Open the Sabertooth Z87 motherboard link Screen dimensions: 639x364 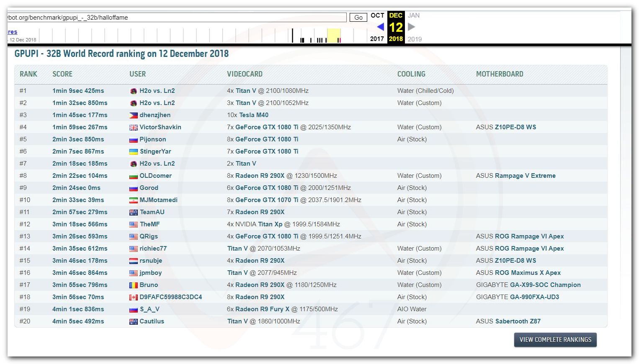[518, 321]
